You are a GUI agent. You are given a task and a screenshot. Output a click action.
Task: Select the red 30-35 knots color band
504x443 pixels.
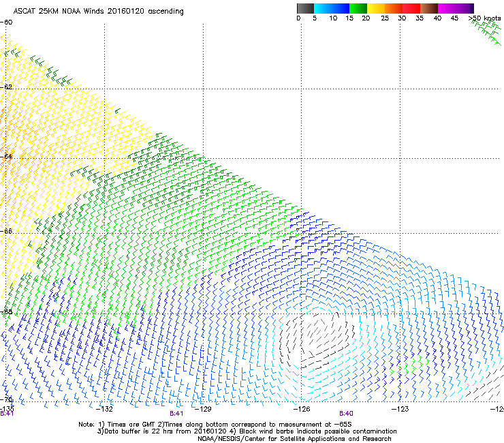point(411,8)
